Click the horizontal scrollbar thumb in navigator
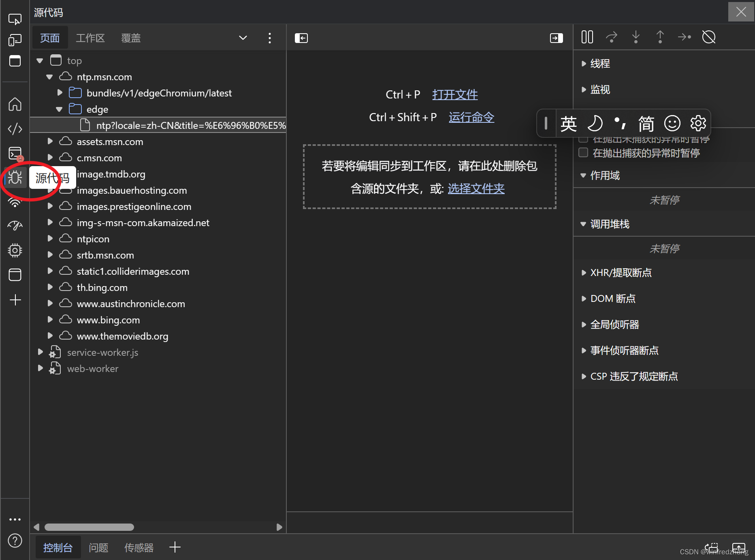755x560 pixels. (x=89, y=527)
